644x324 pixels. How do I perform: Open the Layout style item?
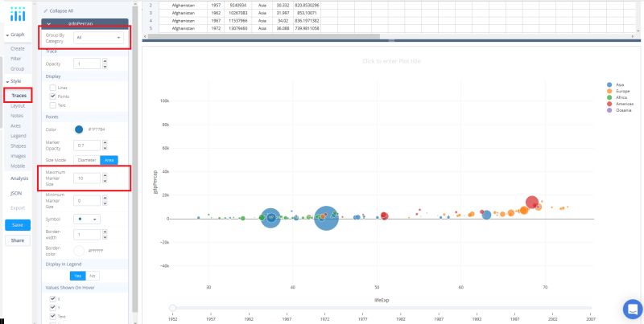point(18,106)
